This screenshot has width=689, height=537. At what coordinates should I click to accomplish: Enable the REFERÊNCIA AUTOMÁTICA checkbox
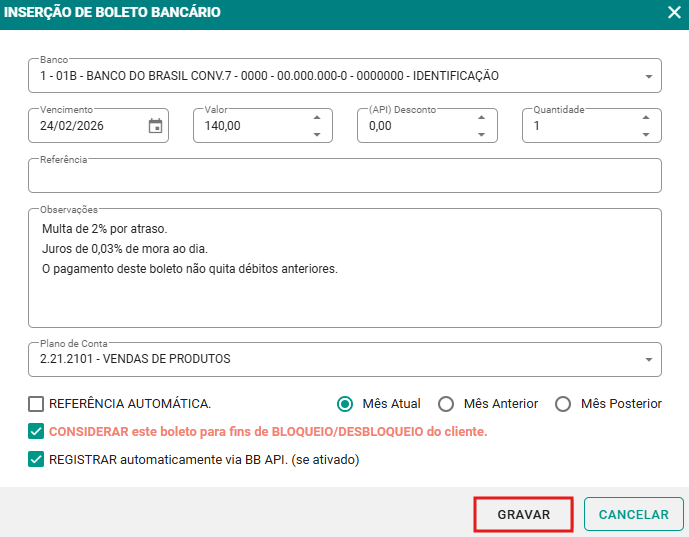click(x=37, y=404)
